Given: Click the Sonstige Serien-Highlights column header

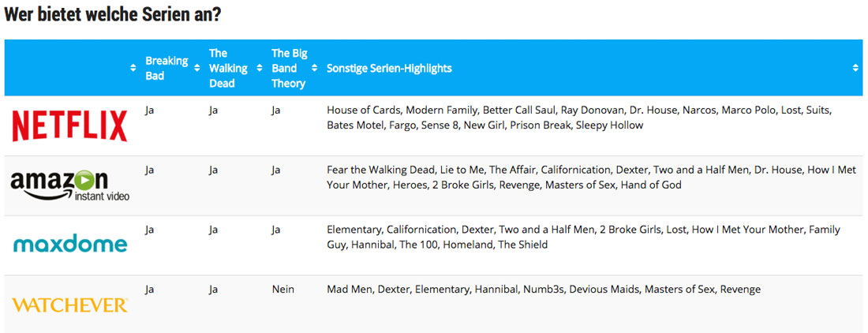Looking at the screenshot, I should click(389, 69).
